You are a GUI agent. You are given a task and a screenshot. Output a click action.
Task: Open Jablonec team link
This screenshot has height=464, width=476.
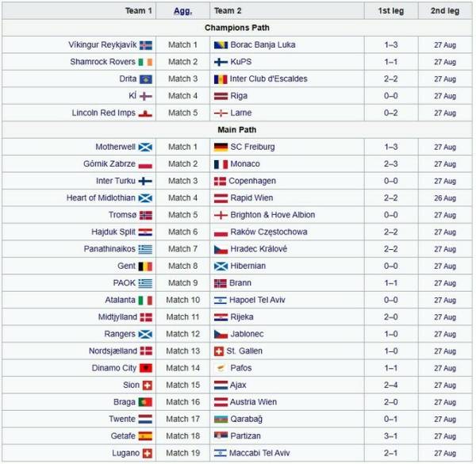click(x=247, y=334)
